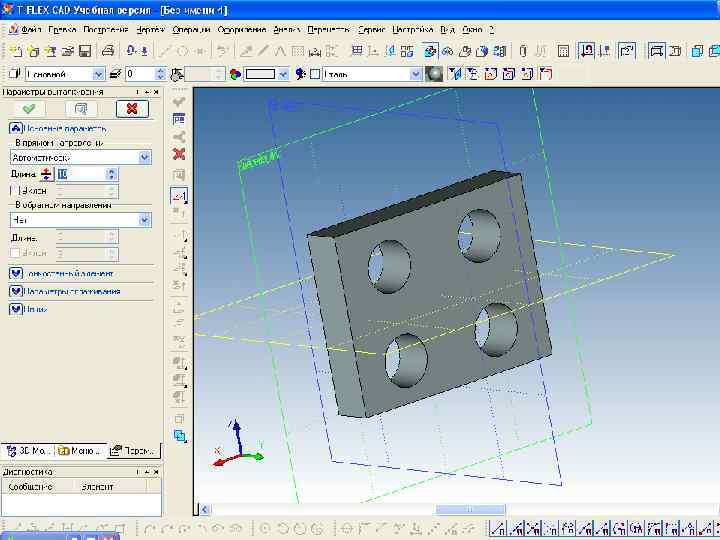Screen dimensions: 720x540
Task: Open the Правка menu
Action: pos(62,30)
